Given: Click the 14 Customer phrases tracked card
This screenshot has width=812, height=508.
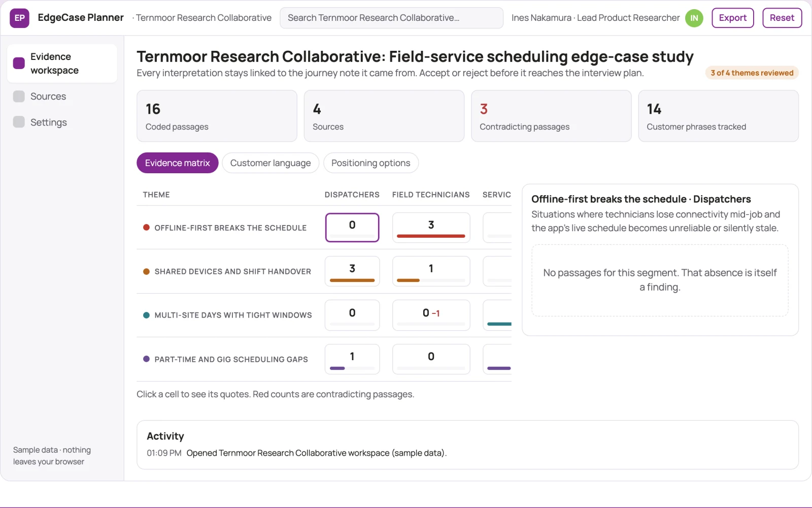Looking at the screenshot, I should [718, 116].
